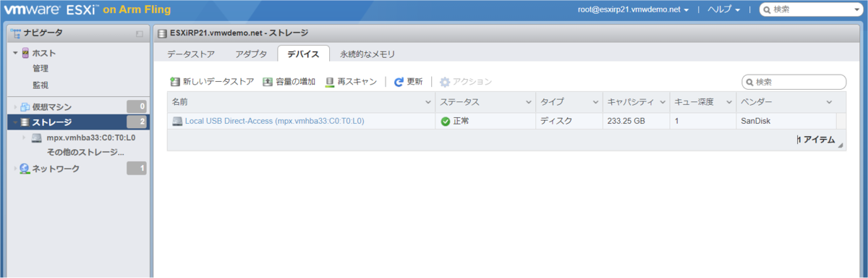The height and width of the screenshot is (278, 868).
Task: Click the Network count badge 1
Action: pyautogui.click(x=137, y=169)
